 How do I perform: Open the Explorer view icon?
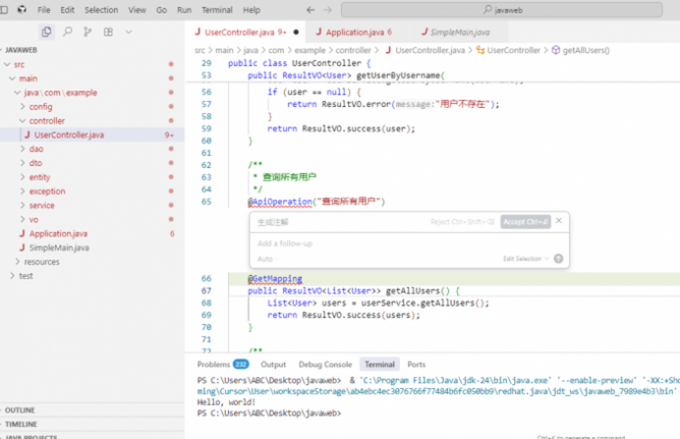47,32
